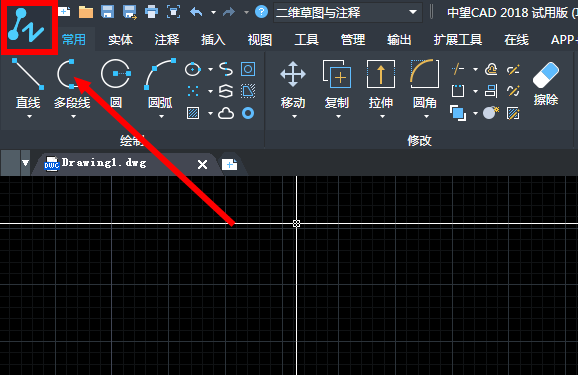Expand the 圆弧 tool dropdown arrow
578x375 pixels.
[x=161, y=117]
